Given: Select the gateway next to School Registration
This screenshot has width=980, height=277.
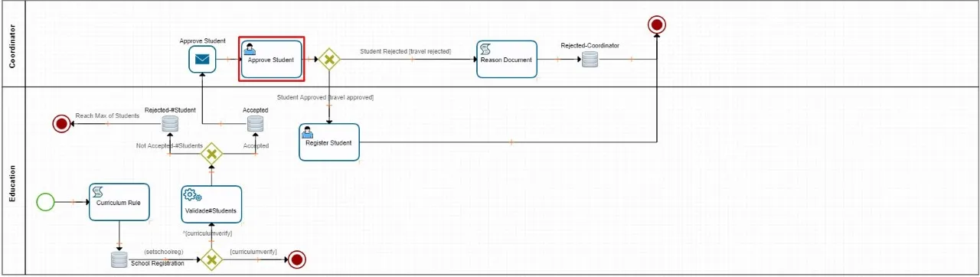Looking at the screenshot, I should [x=211, y=259].
